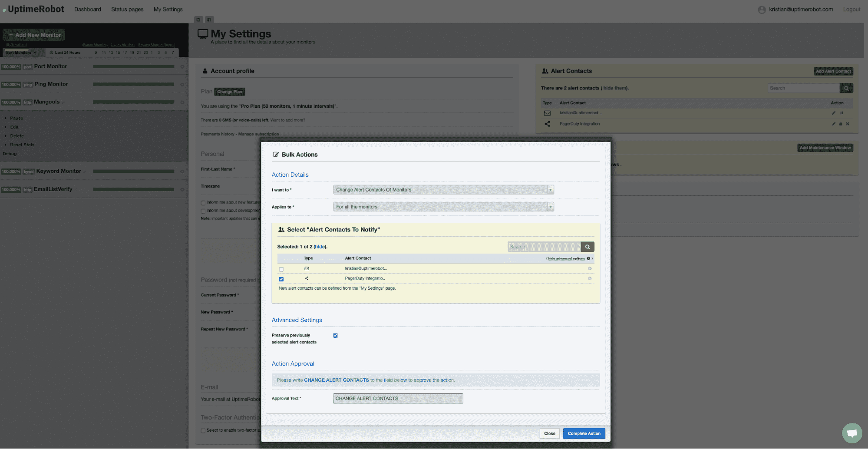The image size is (868, 449).
Task: Open the 'Applies to' monitors dropdown
Action: [442, 207]
